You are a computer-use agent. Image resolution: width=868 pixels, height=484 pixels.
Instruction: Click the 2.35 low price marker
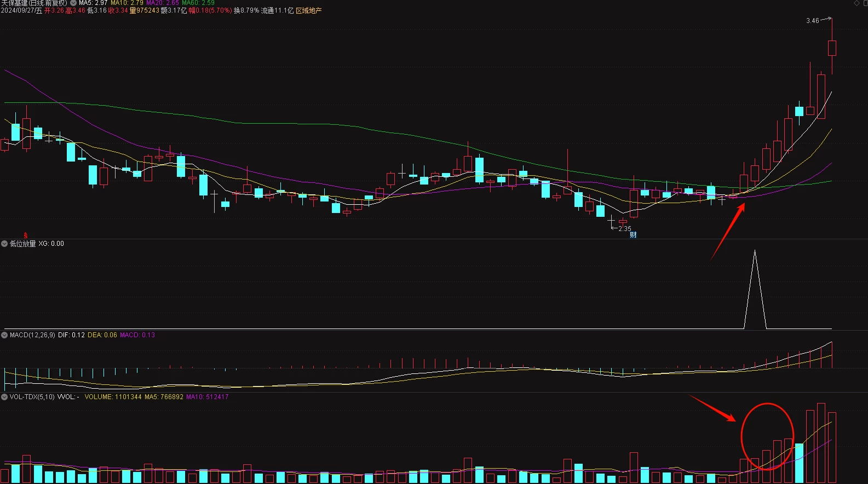[x=624, y=229]
